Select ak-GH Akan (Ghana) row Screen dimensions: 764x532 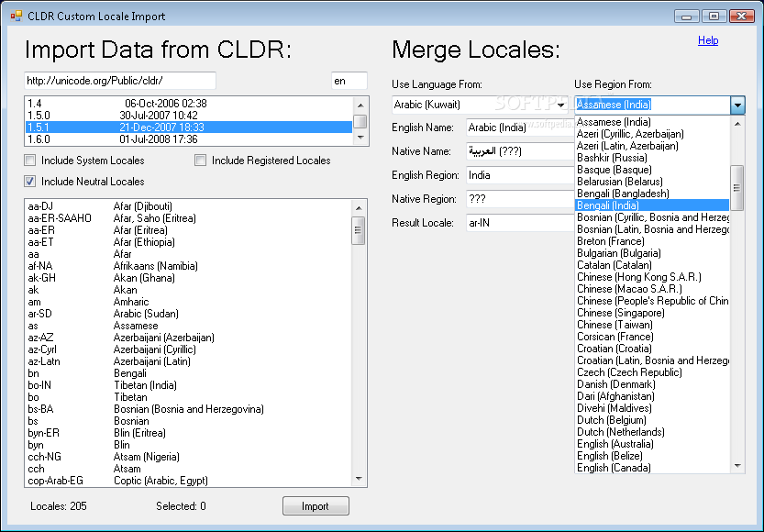(x=189, y=278)
